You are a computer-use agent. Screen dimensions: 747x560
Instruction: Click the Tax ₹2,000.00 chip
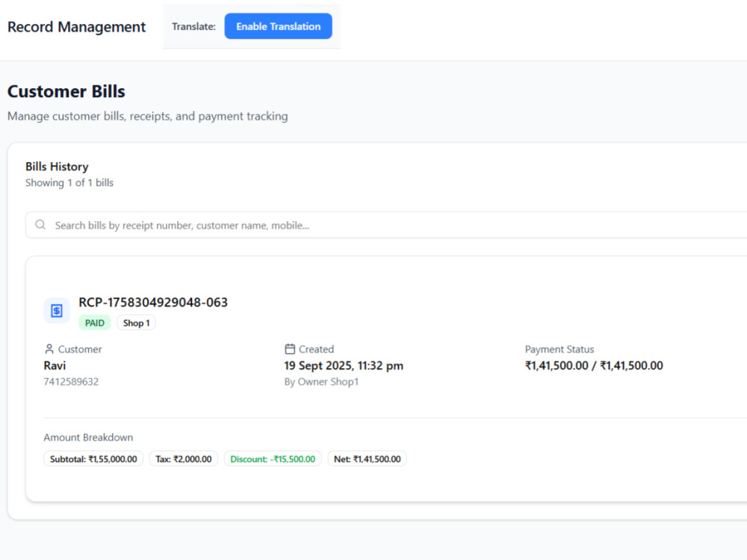(184, 459)
